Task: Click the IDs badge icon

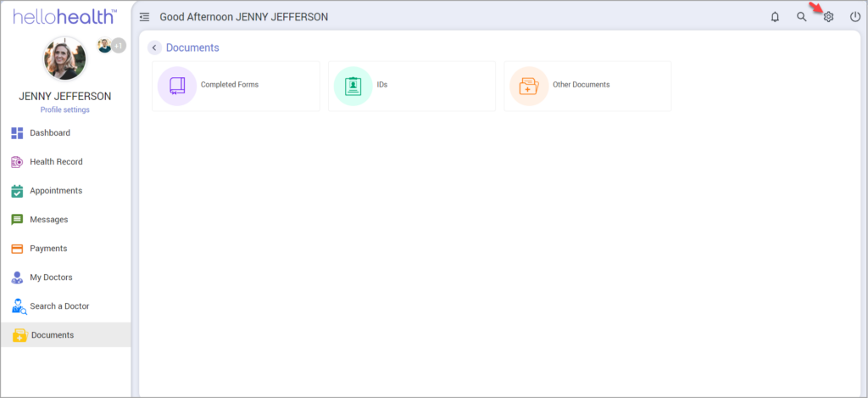Action: click(353, 86)
